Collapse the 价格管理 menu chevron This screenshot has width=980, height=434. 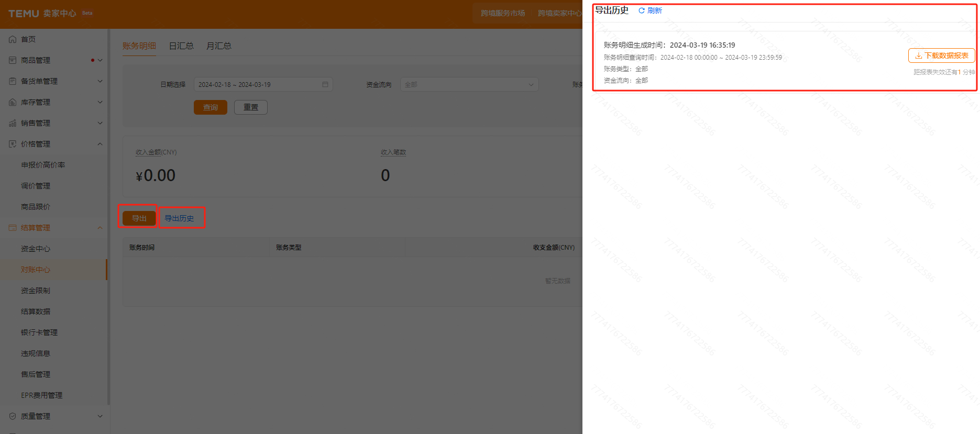(100, 144)
